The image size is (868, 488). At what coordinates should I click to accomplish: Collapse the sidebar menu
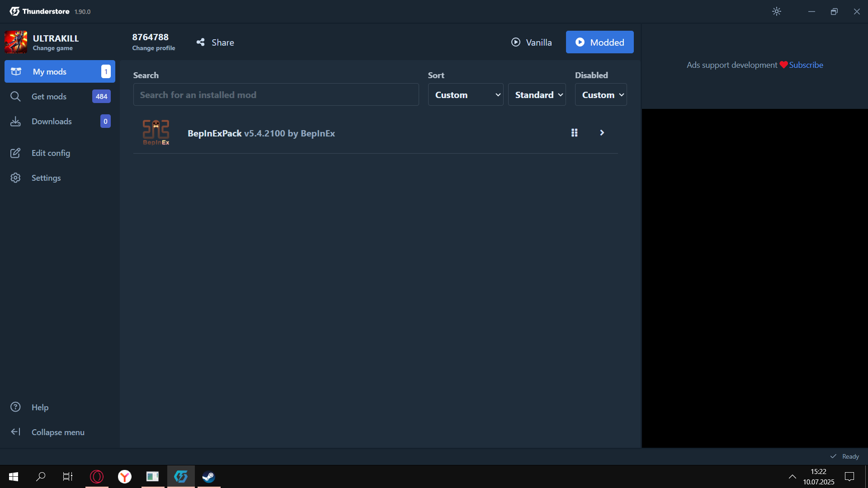point(60,432)
